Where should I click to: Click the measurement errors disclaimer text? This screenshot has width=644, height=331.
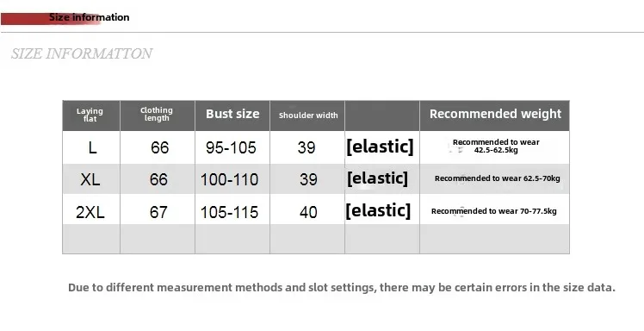click(x=342, y=287)
